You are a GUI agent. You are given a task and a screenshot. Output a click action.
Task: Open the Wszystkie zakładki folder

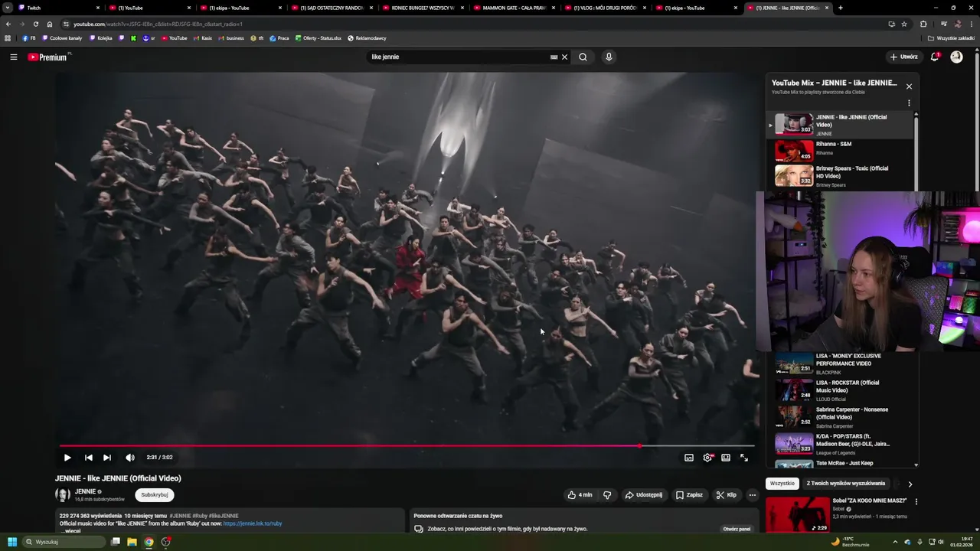click(x=951, y=38)
